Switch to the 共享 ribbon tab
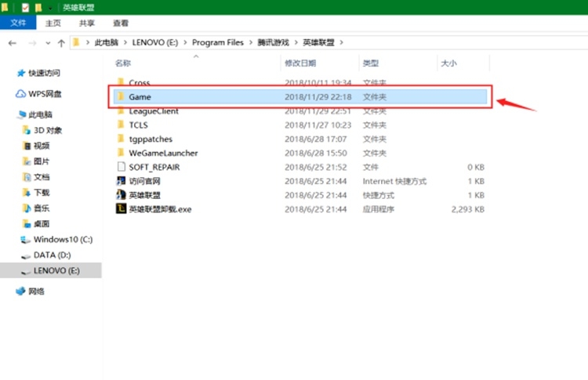The image size is (588, 380). pyautogui.click(x=86, y=23)
